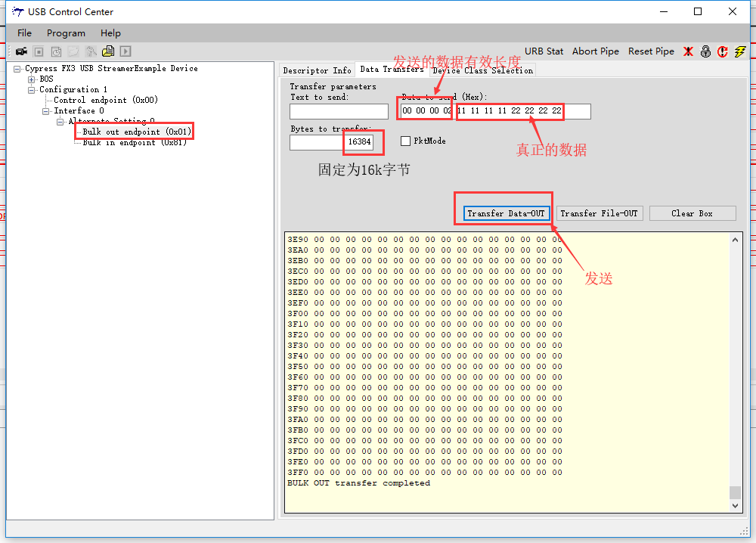The width and height of the screenshot is (756, 543).
Task: Collapse the Cypress FX3 device node
Action: coord(17,69)
